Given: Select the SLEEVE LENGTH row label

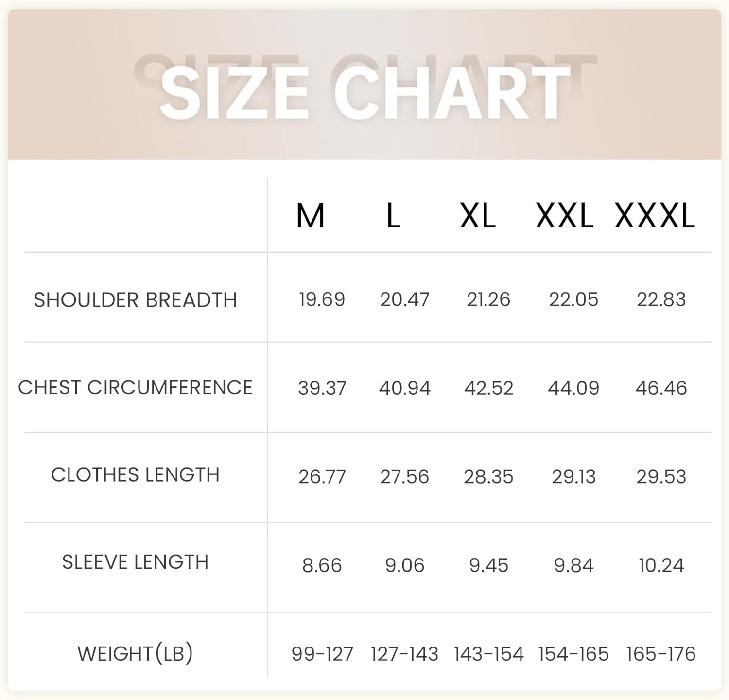Looking at the screenshot, I should pos(135,562).
